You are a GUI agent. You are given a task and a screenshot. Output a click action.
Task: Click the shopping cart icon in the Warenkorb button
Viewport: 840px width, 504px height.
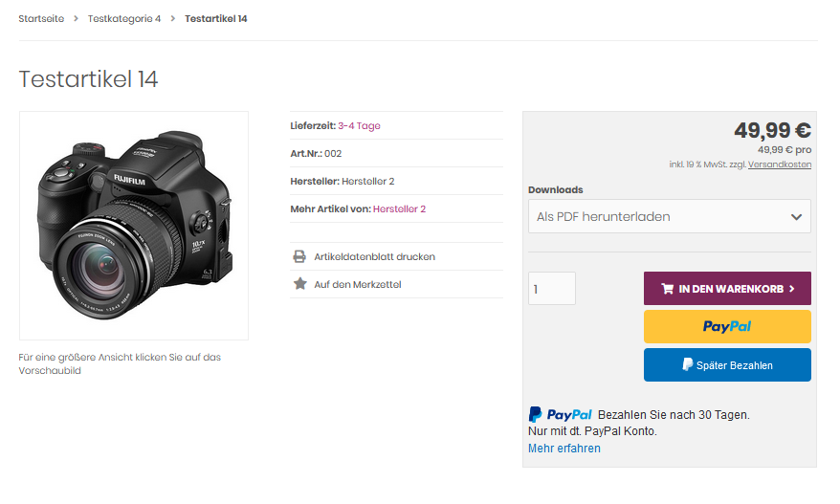point(667,289)
